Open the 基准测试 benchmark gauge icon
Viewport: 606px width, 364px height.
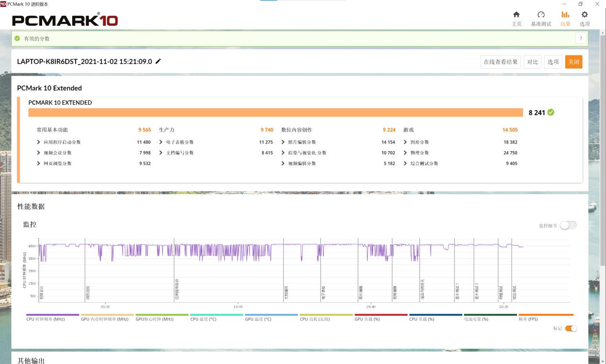coord(541,15)
